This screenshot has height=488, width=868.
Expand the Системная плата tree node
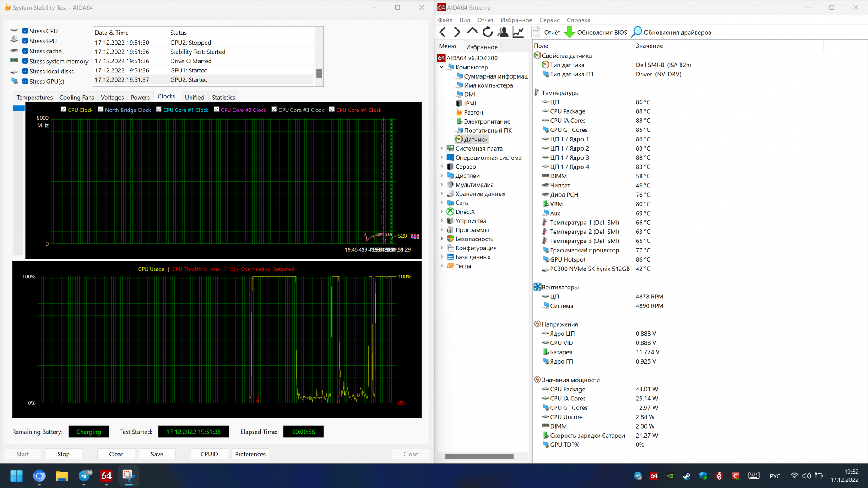[442, 148]
